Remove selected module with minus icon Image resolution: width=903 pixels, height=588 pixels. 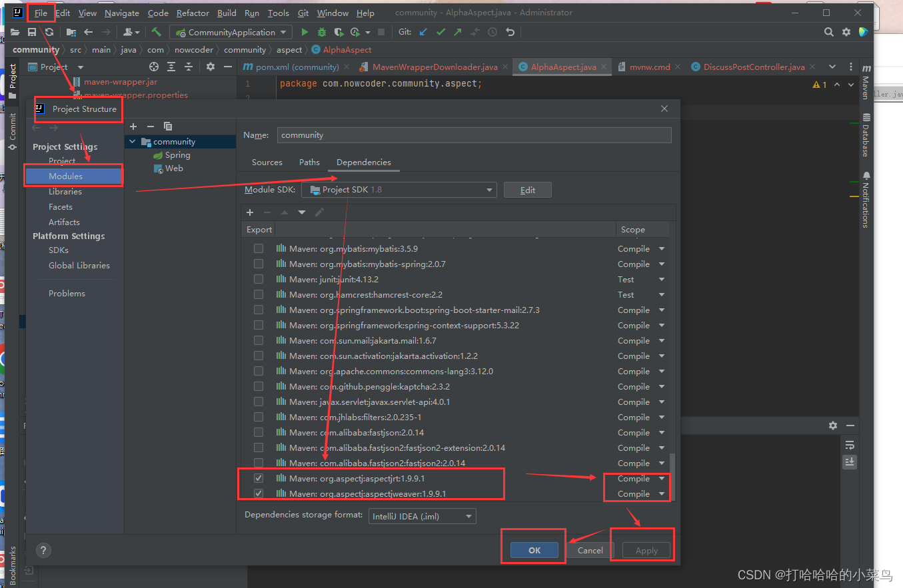tap(150, 126)
